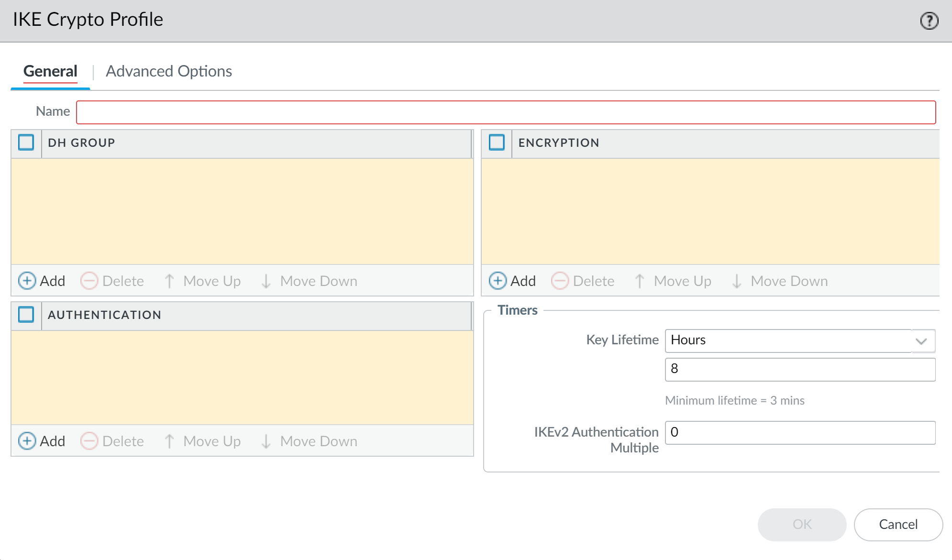The height and width of the screenshot is (560, 952).
Task: Expand the Key Lifetime units dropdown arrow
Action: (921, 340)
